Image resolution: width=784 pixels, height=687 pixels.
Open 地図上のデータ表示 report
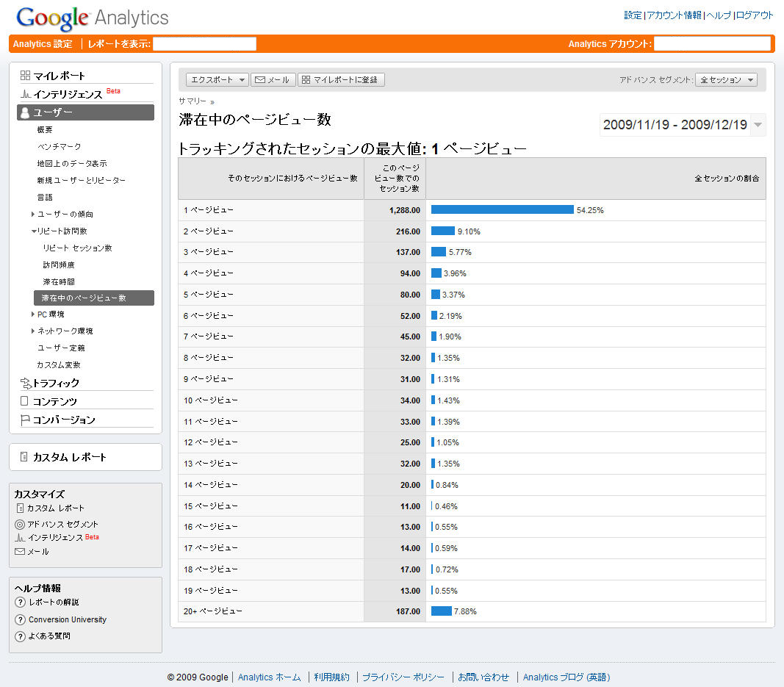pyautogui.click(x=72, y=164)
